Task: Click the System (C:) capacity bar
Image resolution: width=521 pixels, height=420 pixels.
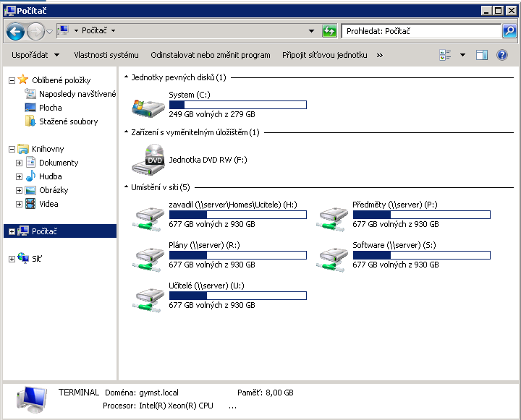Action: (x=238, y=105)
